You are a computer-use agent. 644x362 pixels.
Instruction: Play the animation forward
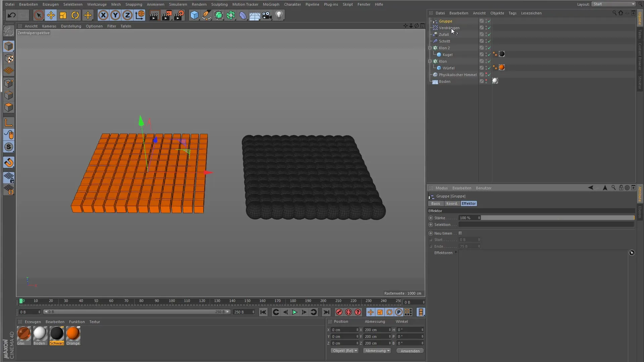point(294,312)
